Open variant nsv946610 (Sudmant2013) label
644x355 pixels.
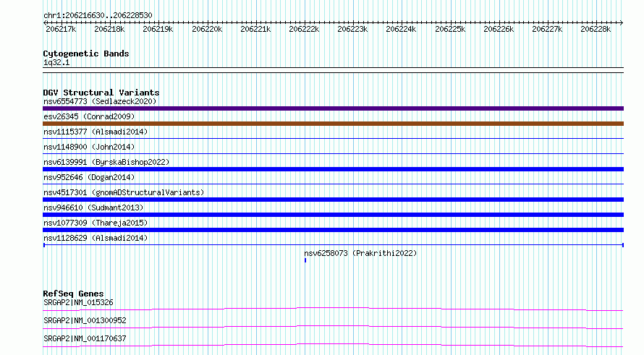click(x=93, y=208)
